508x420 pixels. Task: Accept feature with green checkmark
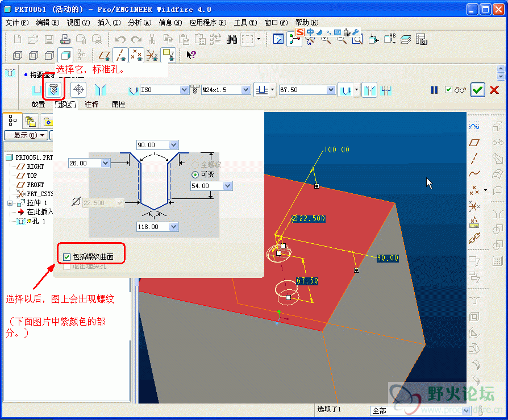tap(478, 90)
